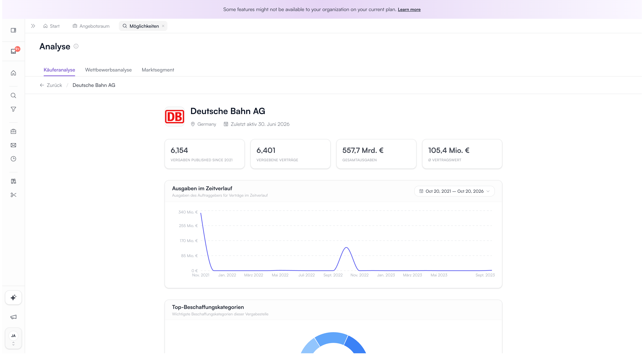Screen dimensions: 644x359
Task: Open the clock history icon
Action: coord(13,159)
